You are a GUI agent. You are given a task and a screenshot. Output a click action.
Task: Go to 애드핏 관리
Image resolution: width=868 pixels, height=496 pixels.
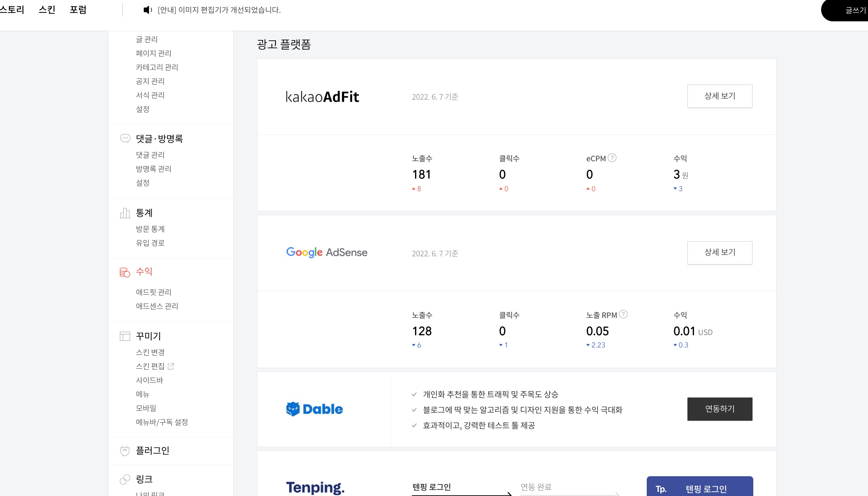pyautogui.click(x=153, y=292)
